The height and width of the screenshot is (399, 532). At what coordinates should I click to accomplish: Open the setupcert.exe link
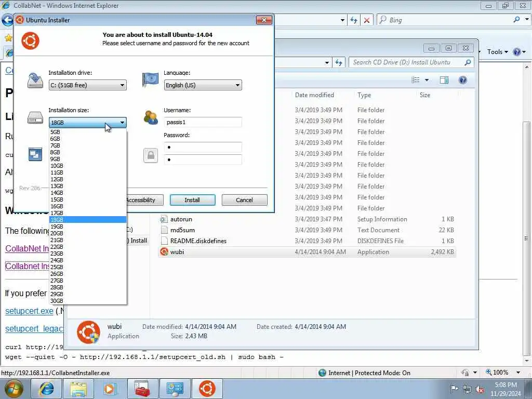[29, 311]
